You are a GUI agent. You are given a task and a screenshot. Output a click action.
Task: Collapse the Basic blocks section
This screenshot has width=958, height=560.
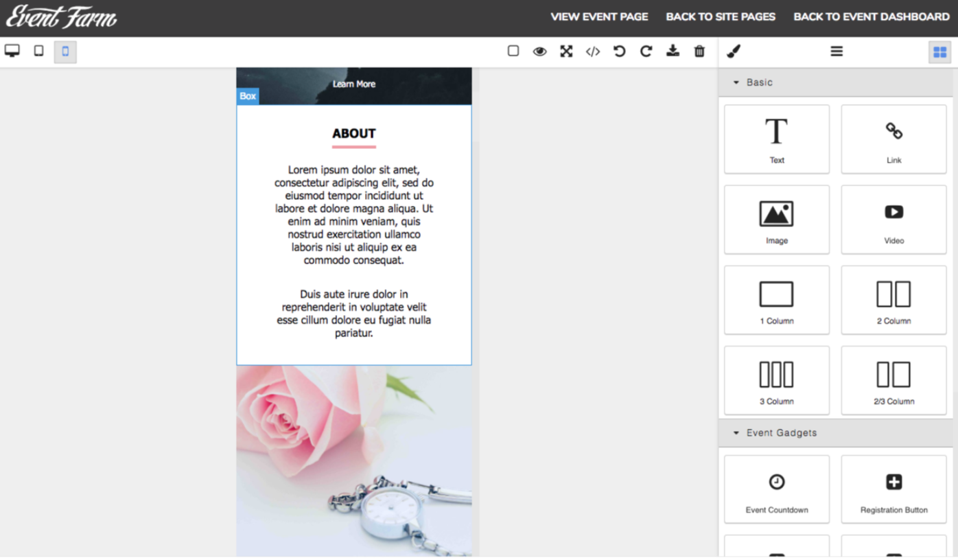tap(836, 82)
